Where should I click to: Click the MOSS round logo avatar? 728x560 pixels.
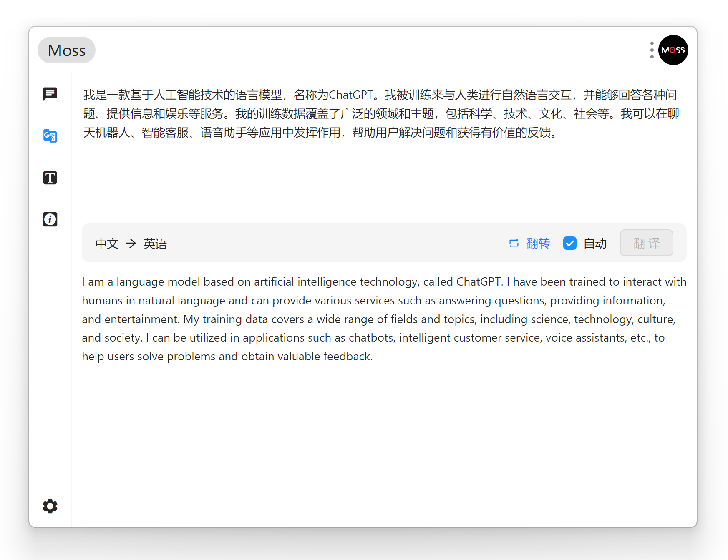tap(673, 50)
